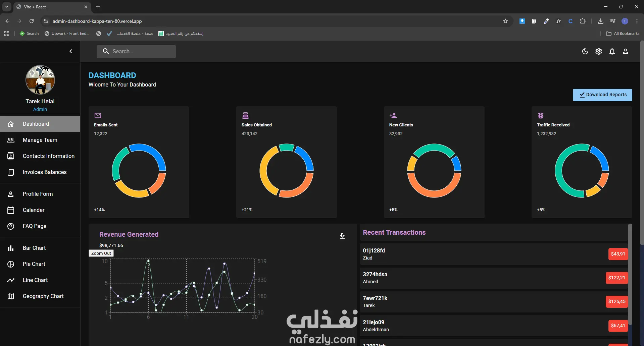Open notifications bell icon
The image size is (644, 346).
612,51
